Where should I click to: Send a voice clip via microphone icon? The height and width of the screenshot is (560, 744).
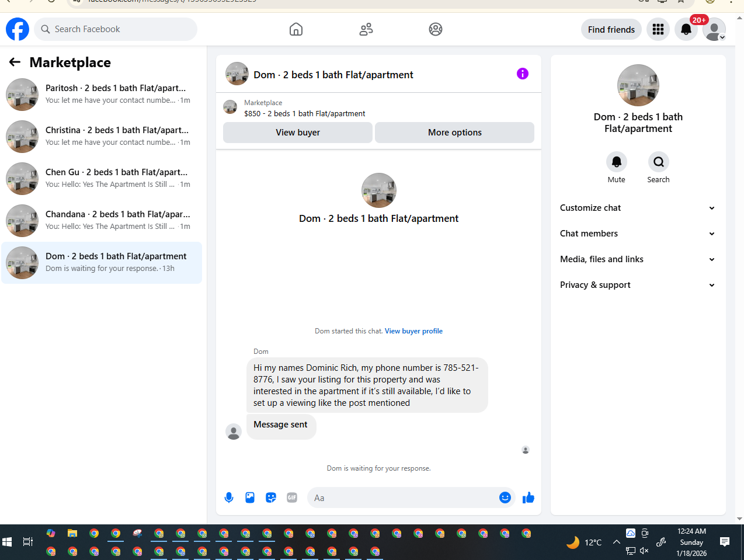229,498
